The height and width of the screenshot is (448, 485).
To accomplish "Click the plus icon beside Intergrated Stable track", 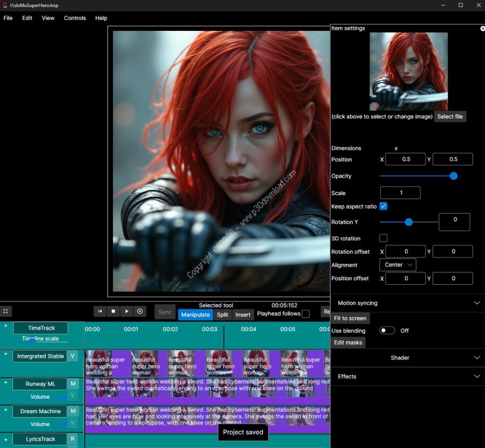I will click(5, 354).
